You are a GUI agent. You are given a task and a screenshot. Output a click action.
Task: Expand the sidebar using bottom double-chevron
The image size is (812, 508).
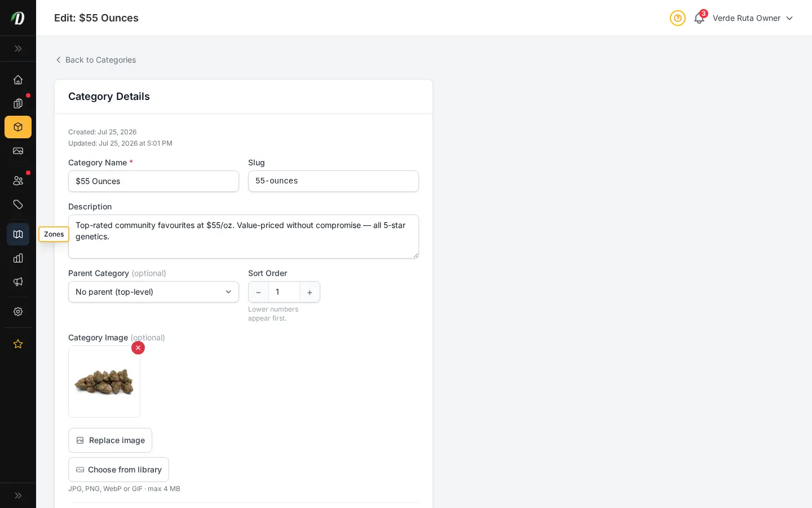point(18,496)
